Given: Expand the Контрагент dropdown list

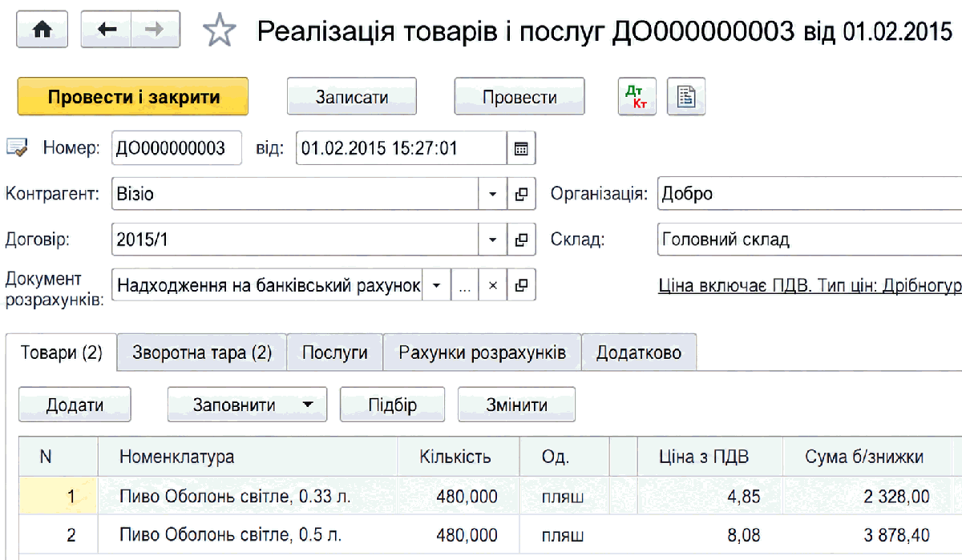Looking at the screenshot, I should coord(493,194).
